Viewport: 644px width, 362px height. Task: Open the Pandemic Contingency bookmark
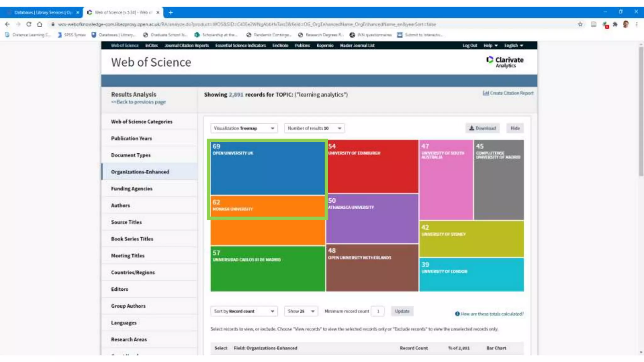point(269,35)
